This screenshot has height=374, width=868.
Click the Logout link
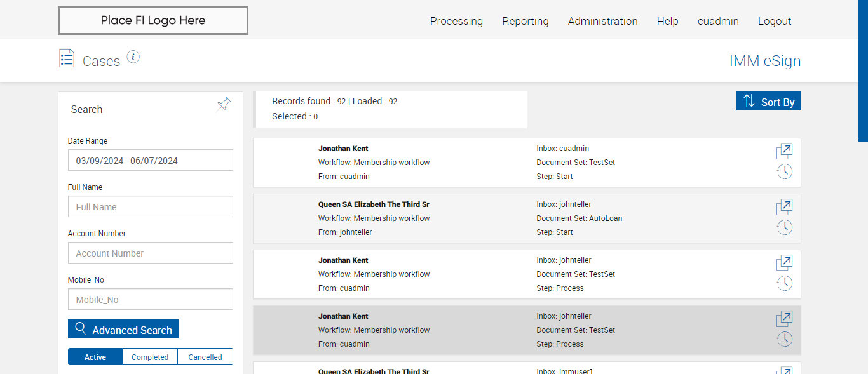[775, 21]
